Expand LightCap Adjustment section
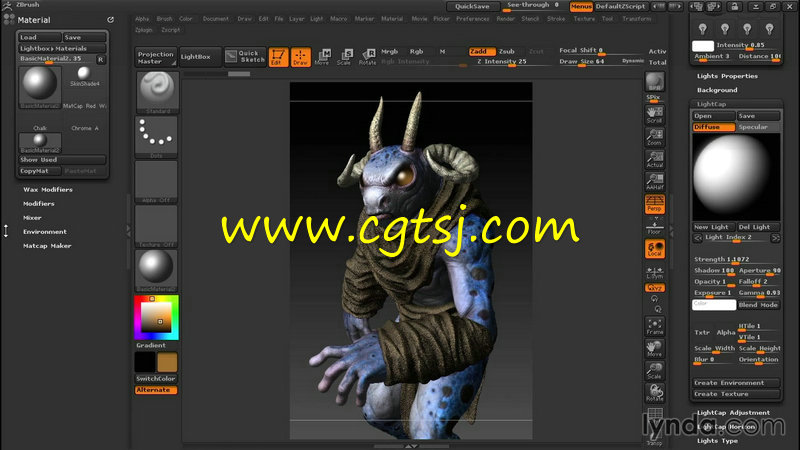 (x=733, y=413)
